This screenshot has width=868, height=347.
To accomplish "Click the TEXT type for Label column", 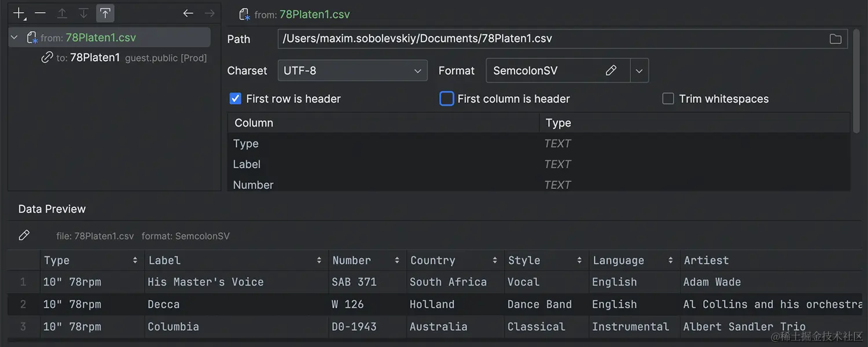I will pyautogui.click(x=557, y=164).
